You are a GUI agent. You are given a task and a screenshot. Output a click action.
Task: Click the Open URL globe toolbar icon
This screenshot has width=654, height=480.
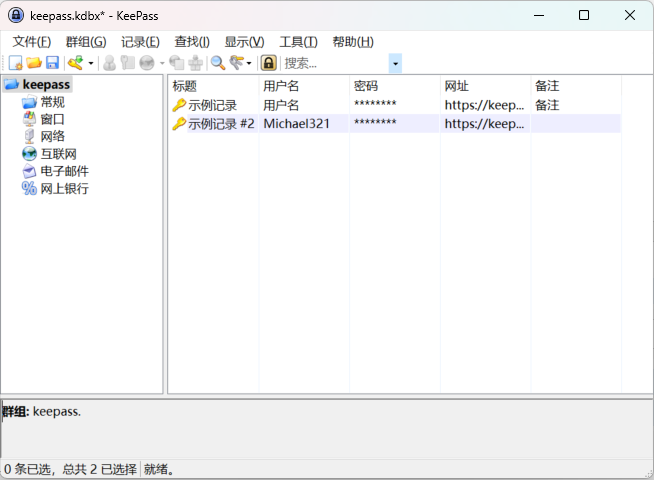coord(146,63)
